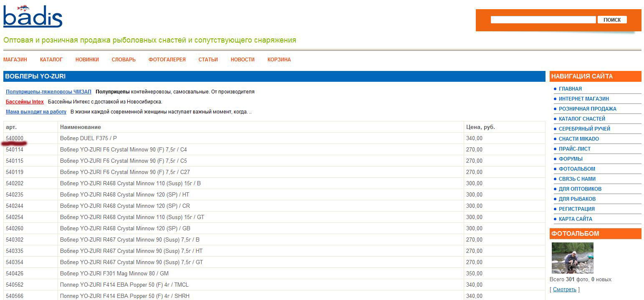644x300 pixels.
Task: Open the НОВИНКИ section
Action: [87, 60]
